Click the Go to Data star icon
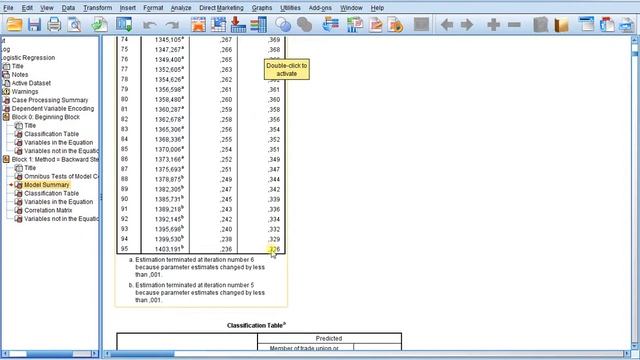Image resolution: width=640 pixels, height=360 pixels. pyautogui.click(x=199, y=24)
